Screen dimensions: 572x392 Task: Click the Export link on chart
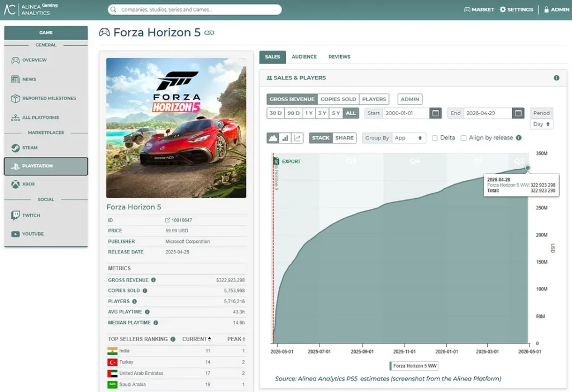(291, 161)
